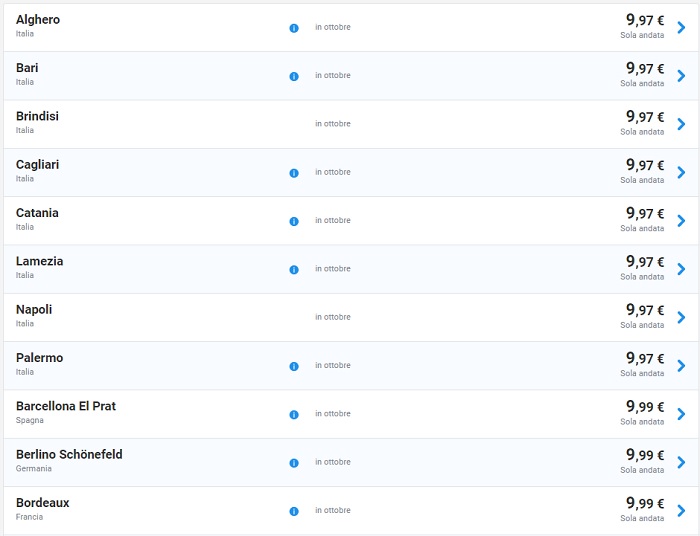Select the Bordeaux destination name

43,503
